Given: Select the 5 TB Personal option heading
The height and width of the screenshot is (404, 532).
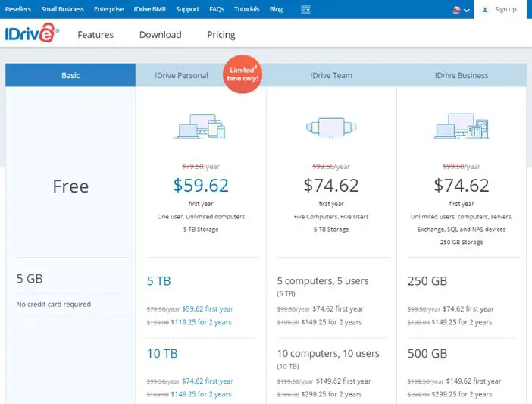Looking at the screenshot, I should point(159,281).
